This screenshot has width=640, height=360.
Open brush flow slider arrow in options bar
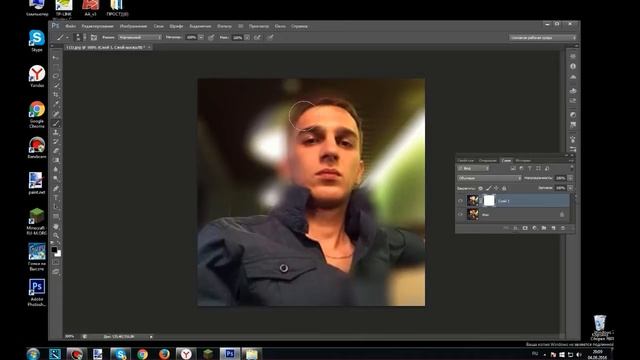[x=247, y=37]
